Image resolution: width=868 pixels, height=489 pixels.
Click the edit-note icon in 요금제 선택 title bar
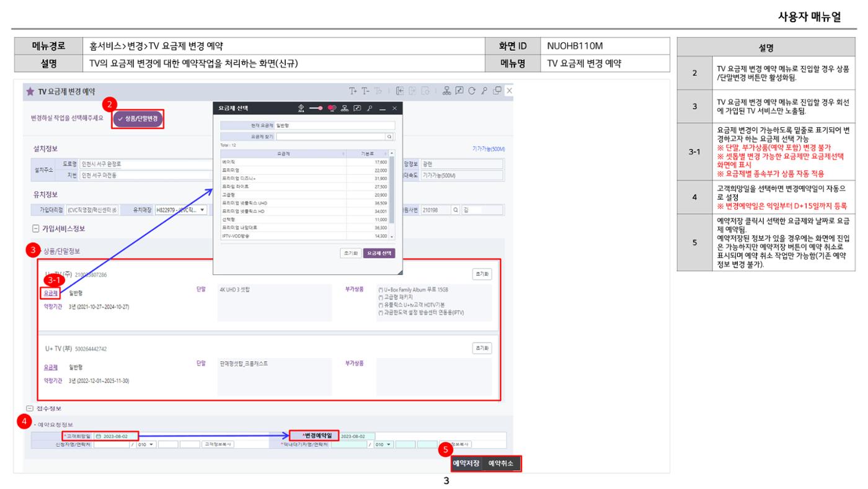pos(357,108)
